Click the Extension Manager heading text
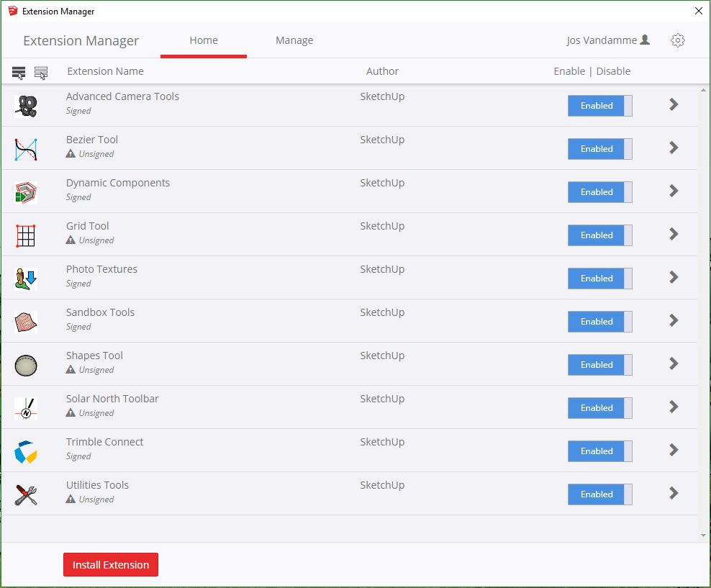The height and width of the screenshot is (588, 711). coord(81,41)
